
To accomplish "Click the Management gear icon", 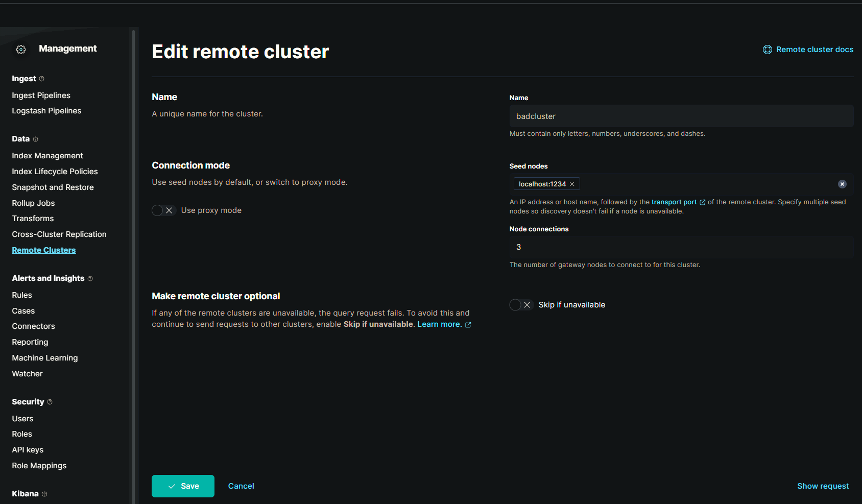I will pos(20,49).
